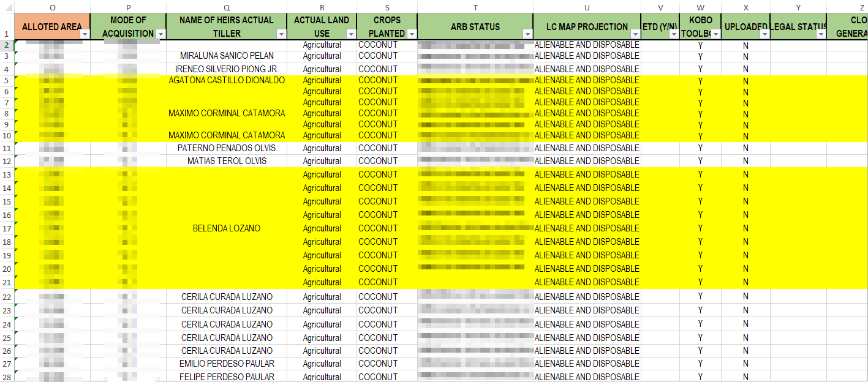
Task: Open the KOBO TOOLBOX filter dropdown arrow
Action: pyautogui.click(x=715, y=34)
